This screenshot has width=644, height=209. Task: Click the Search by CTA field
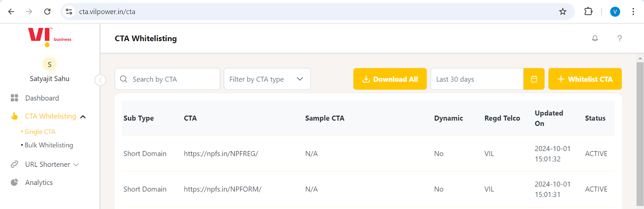167,79
